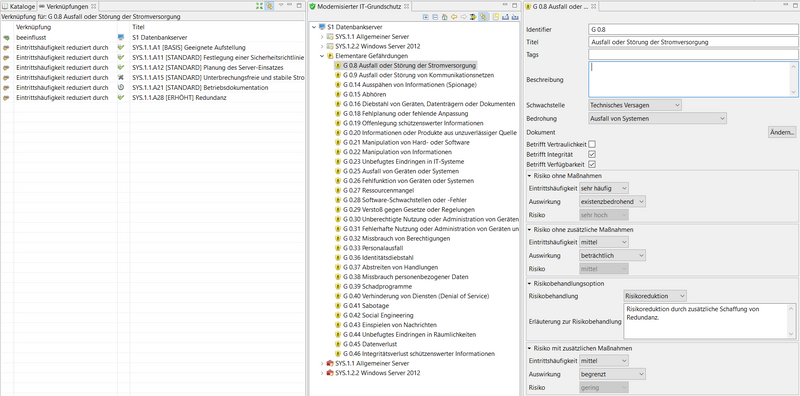Click the clock icon of SYS.1.1.A21 row
Viewport: 800px width, 396px height.
[x=121, y=87]
